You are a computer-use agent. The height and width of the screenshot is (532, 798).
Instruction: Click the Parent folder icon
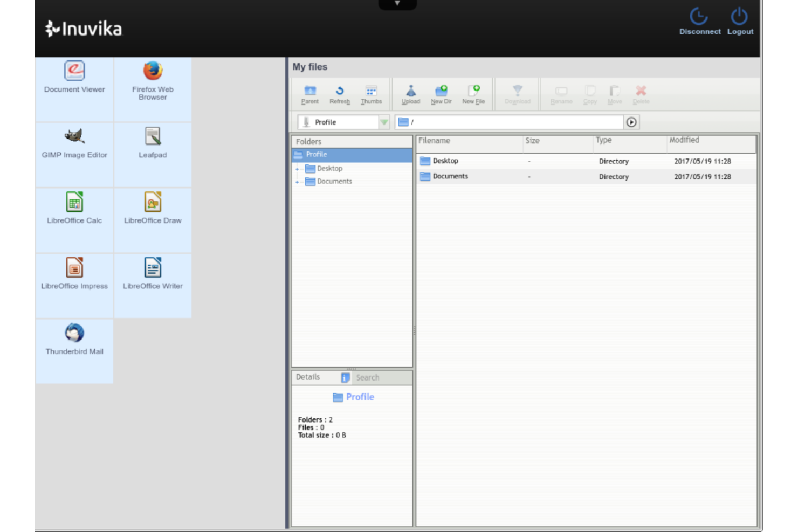click(x=309, y=93)
